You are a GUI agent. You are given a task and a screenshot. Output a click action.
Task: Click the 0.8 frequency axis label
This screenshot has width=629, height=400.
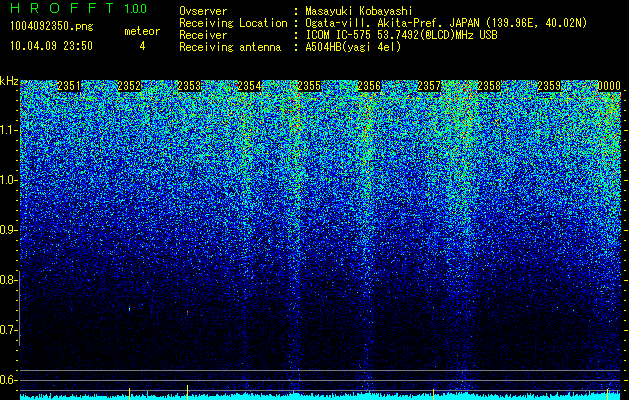[x=8, y=280]
